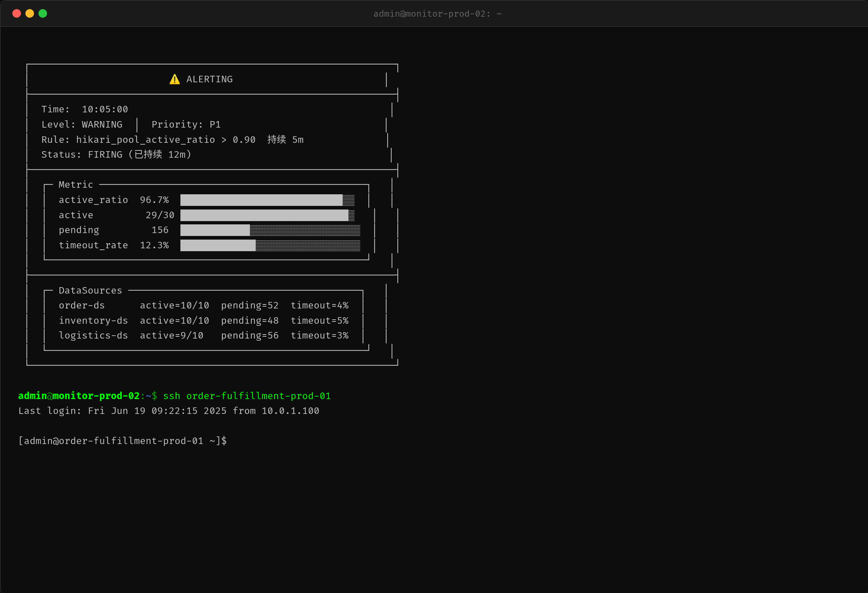Click the timeout_rate 12.3% value

(x=154, y=245)
